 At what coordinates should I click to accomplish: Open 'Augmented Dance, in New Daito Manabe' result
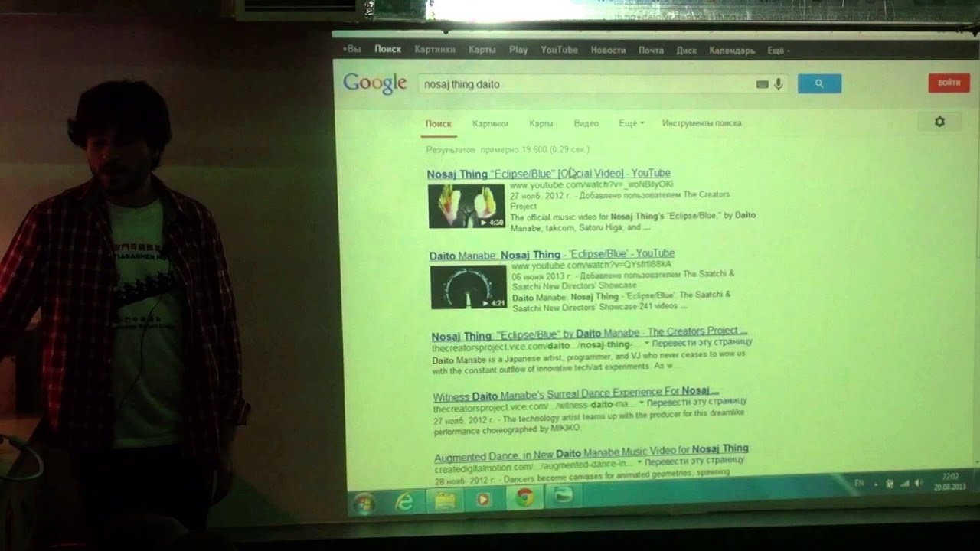[x=591, y=452]
